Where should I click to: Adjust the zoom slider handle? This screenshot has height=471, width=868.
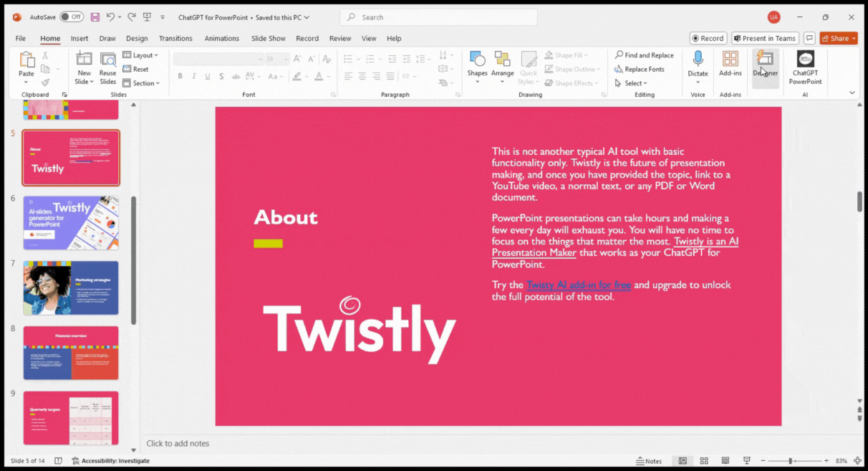click(791, 461)
